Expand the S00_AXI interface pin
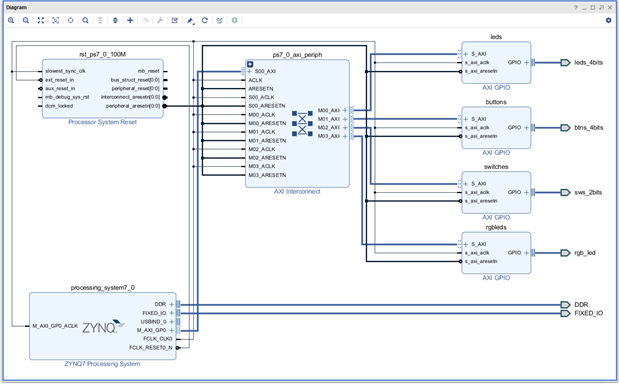This screenshot has height=384, width=619. point(249,71)
